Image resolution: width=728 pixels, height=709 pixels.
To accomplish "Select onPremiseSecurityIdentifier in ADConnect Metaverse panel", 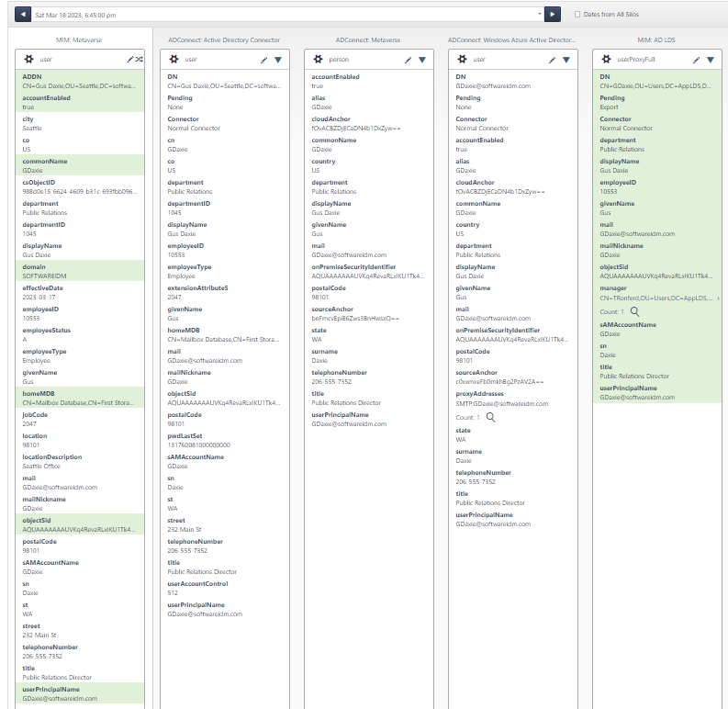I will (x=353, y=267).
